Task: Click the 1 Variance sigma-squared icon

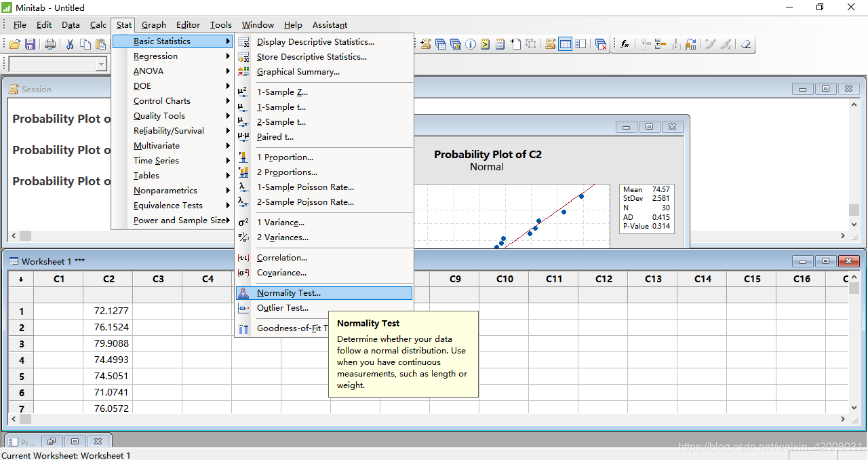Action: (243, 223)
